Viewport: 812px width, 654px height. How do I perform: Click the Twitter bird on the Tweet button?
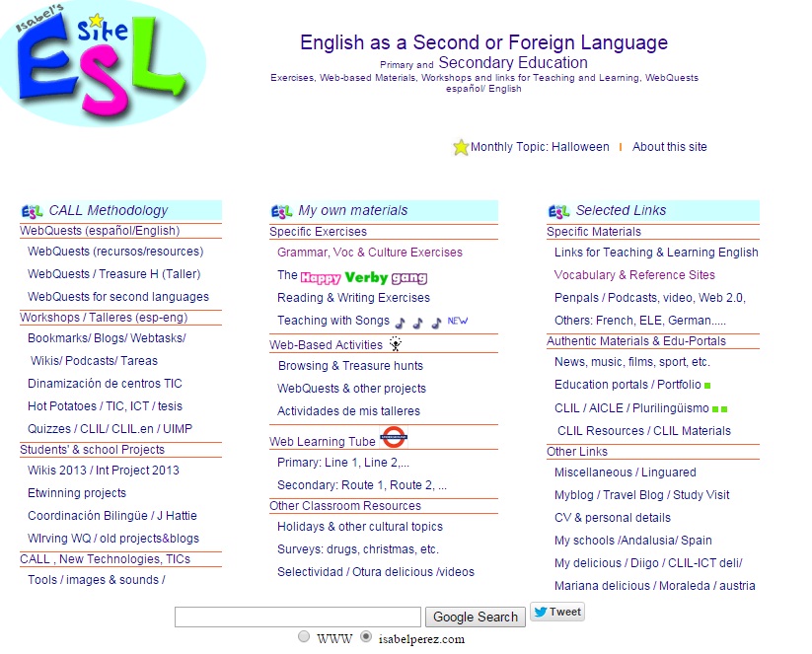[x=542, y=612]
